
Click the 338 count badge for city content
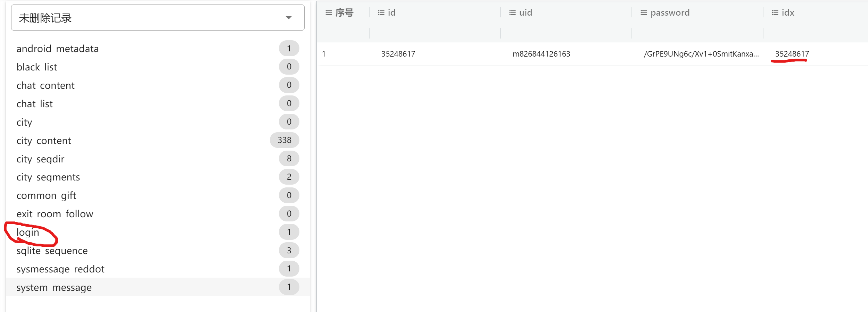284,140
